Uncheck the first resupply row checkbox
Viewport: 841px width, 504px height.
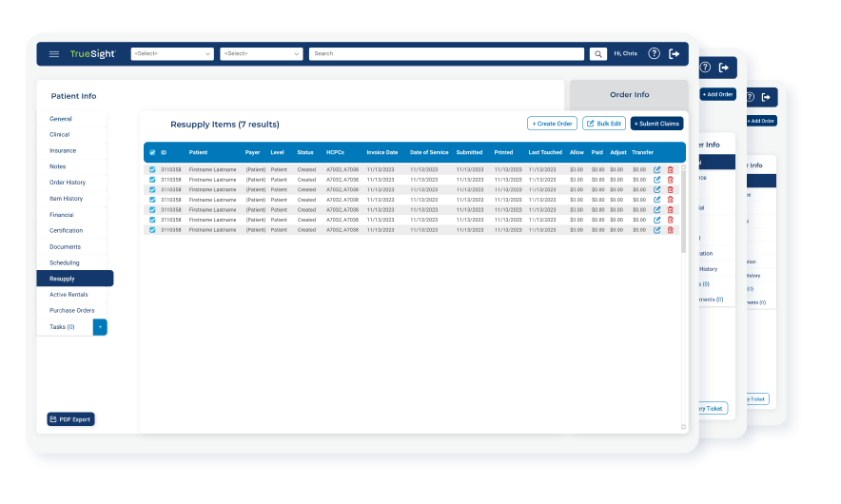tap(152, 169)
